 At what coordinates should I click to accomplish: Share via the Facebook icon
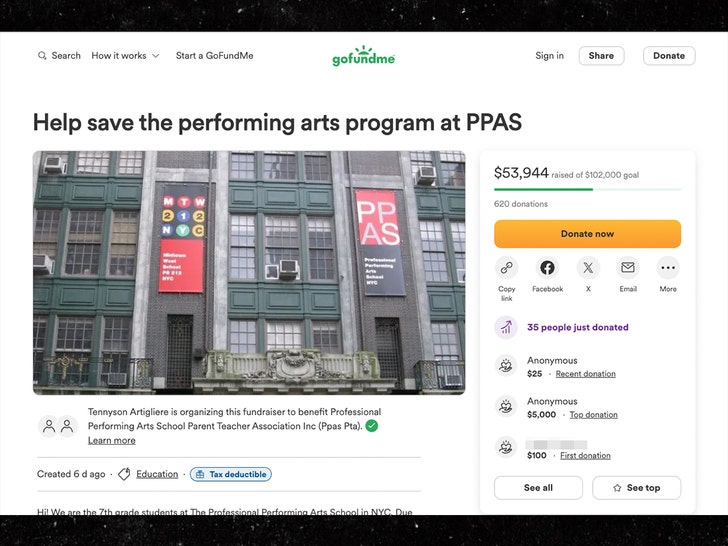[x=547, y=268]
